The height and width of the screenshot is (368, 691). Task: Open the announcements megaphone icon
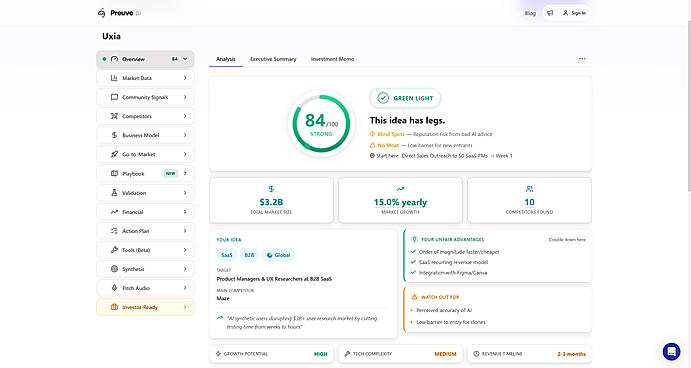point(550,13)
